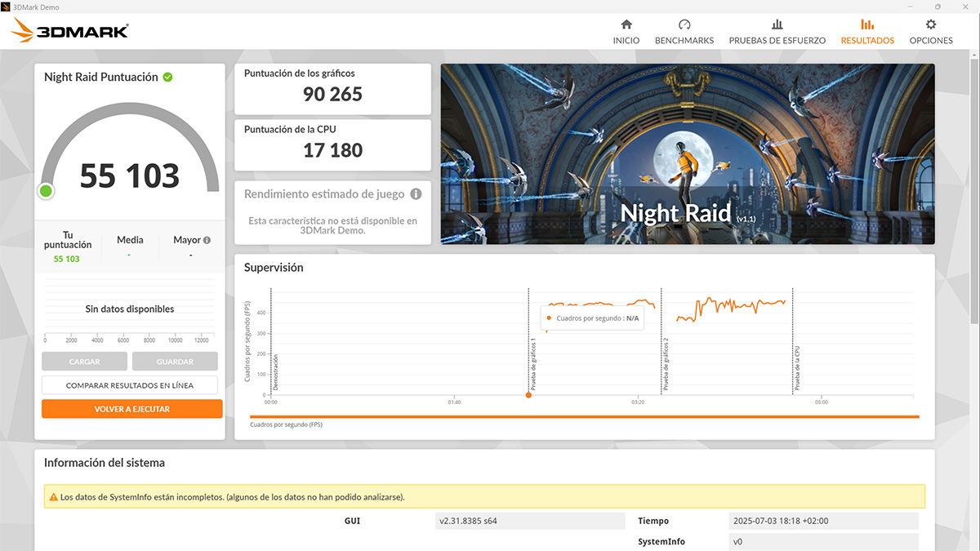Go to the INICIO home tab
Image resolution: width=980 pixels, height=551 pixels.
[626, 32]
